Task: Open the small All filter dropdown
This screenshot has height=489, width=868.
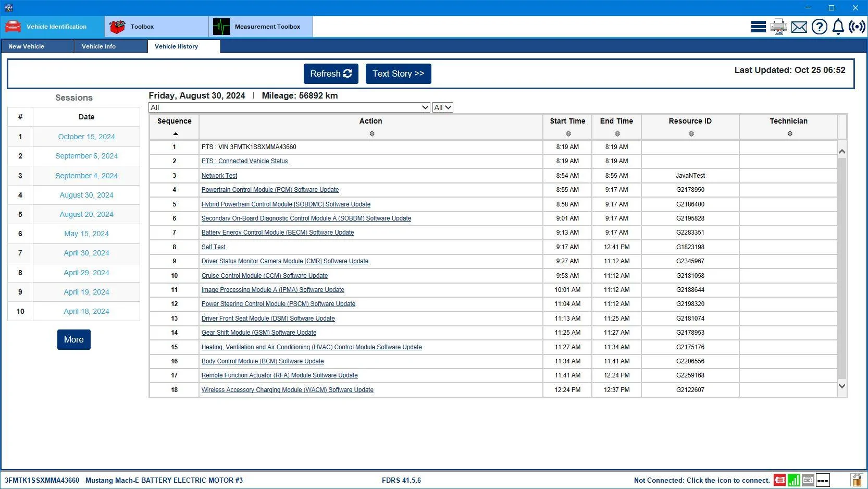Action: coord(442,107)
